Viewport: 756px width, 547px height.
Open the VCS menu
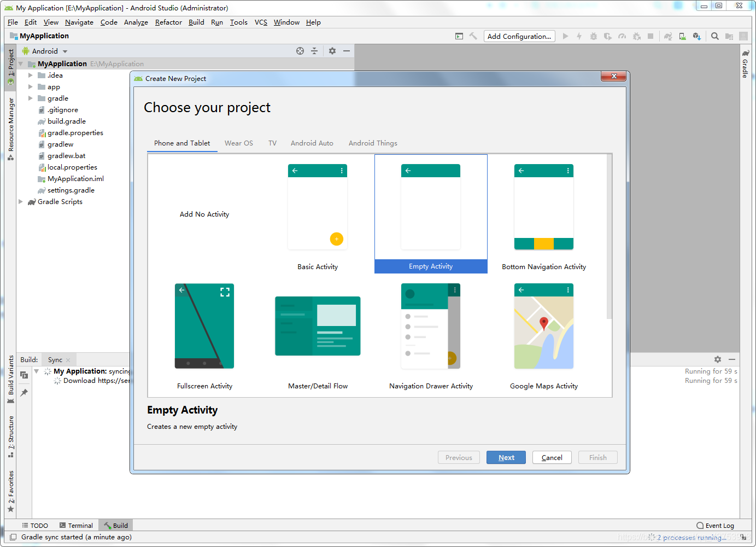[x=261, y=22]
